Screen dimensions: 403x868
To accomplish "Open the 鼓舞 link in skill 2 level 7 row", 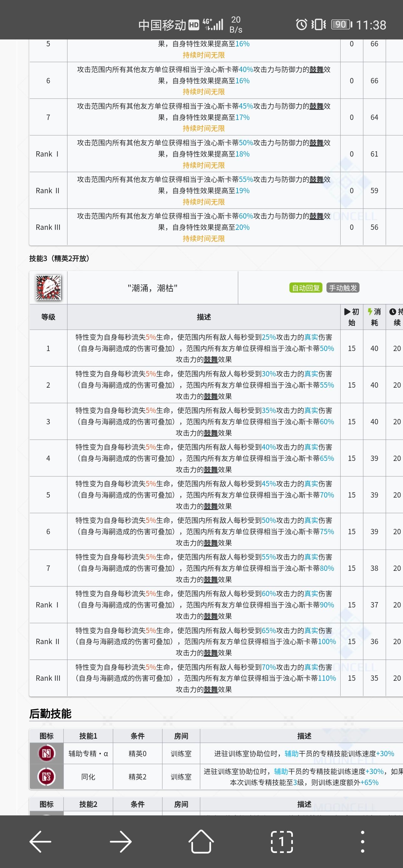I will pos(316,106).
